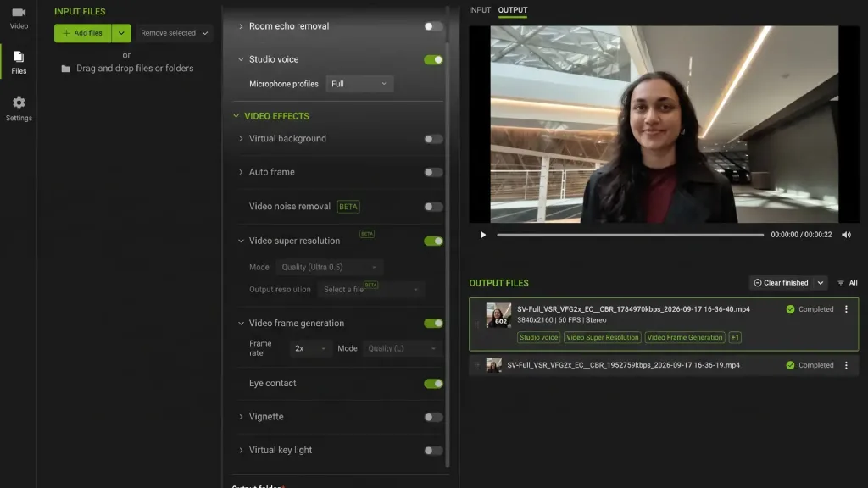Click the Completed check icon for 16-36-19.mp4
The height and width of the screenshot is (488, 868).
coord(790,365)
